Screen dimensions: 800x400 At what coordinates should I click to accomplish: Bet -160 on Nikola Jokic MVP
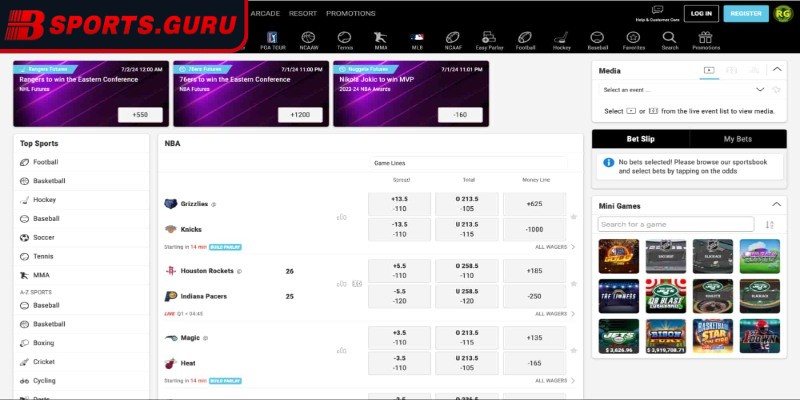[460, 115]
